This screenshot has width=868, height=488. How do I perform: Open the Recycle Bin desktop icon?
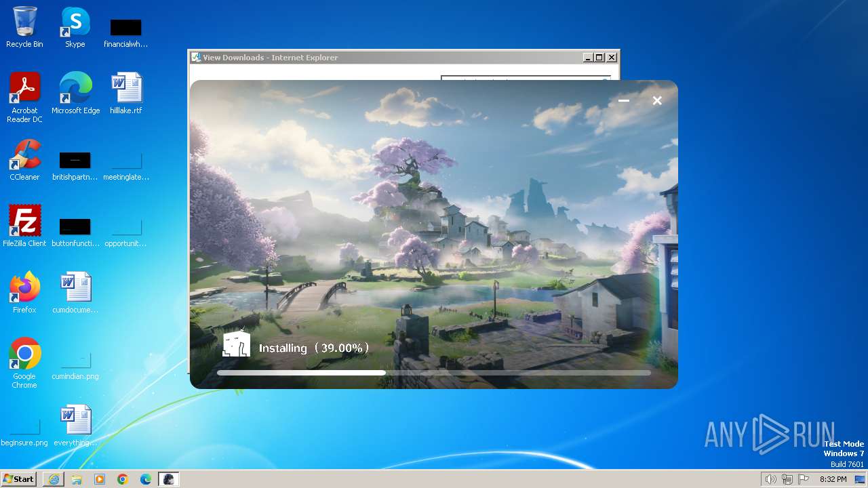click(24, 27)
